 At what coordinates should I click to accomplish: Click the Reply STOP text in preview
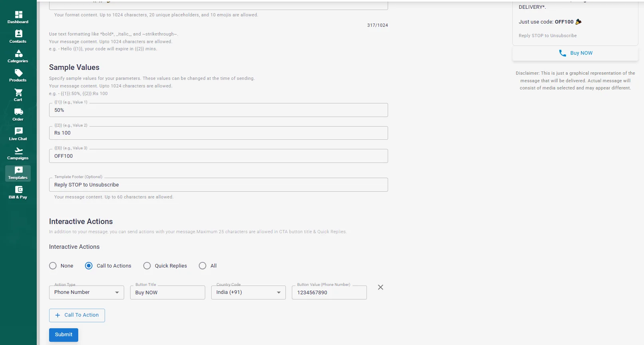coord(548,36)
